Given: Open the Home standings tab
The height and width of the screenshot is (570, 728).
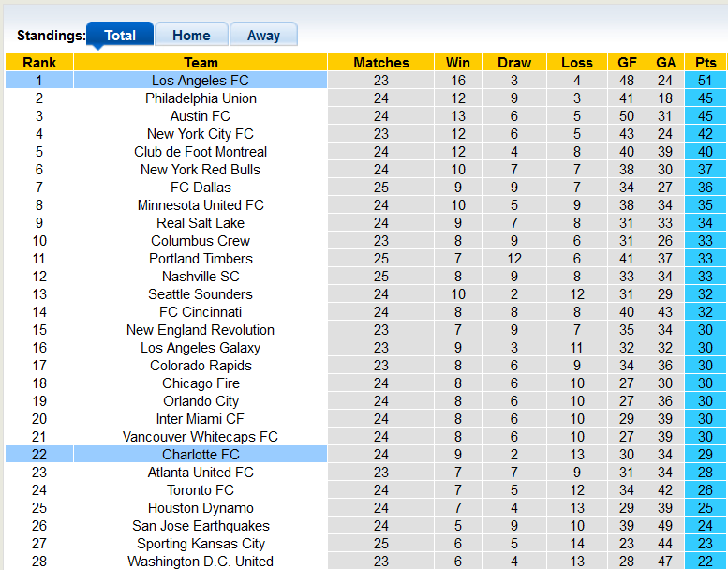Looking at the screenshot, I should click(x=191, y=36).
